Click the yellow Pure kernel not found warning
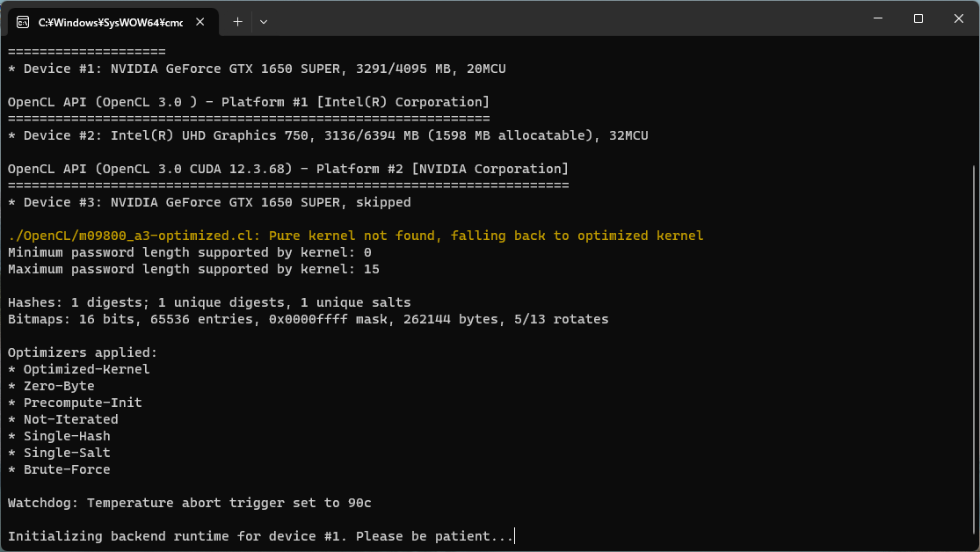Viewport: 980px width, 552px height. click(x=355, y=236)
